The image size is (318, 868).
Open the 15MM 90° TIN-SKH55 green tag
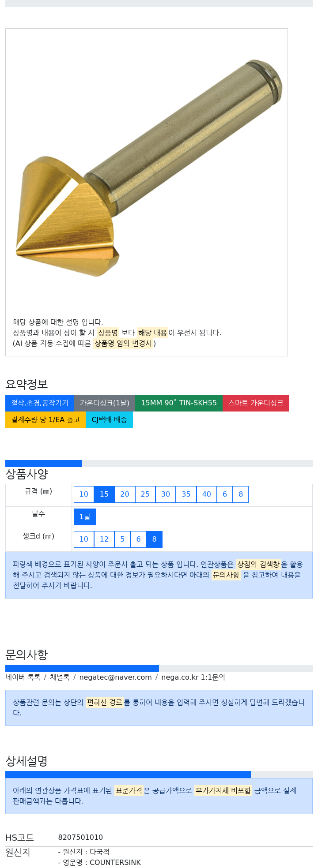[x=179, y=403]
